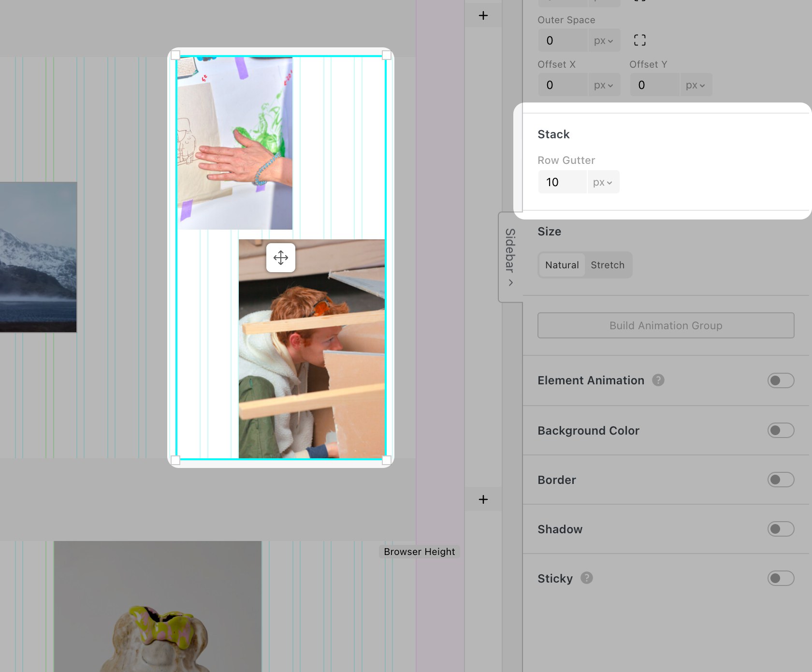Screen dimensions: 812x672
Task: Click the Element Animation label
Action: tap(591, 380)
